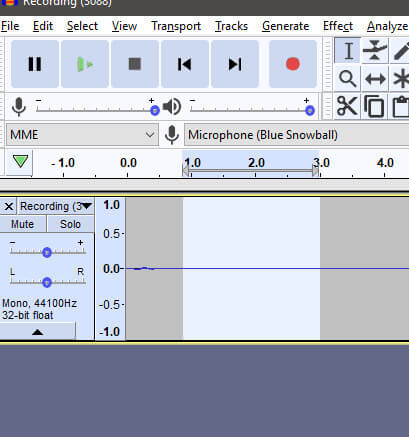Solo the Recording track
This screenshot has height=437, width=409.
click(70, 224)
